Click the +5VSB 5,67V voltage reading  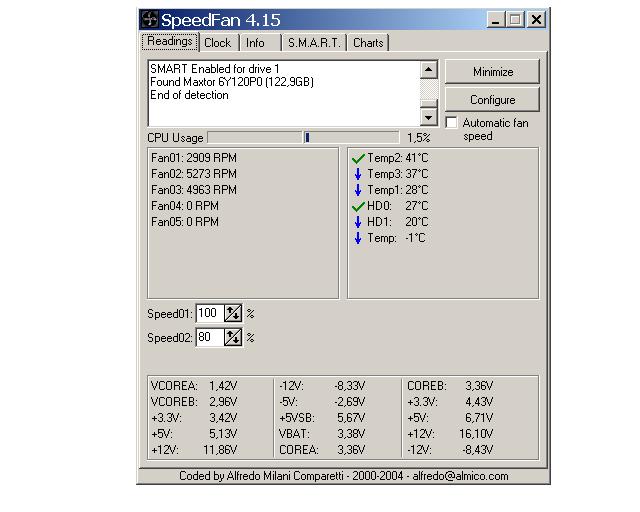tap(322, 418)
